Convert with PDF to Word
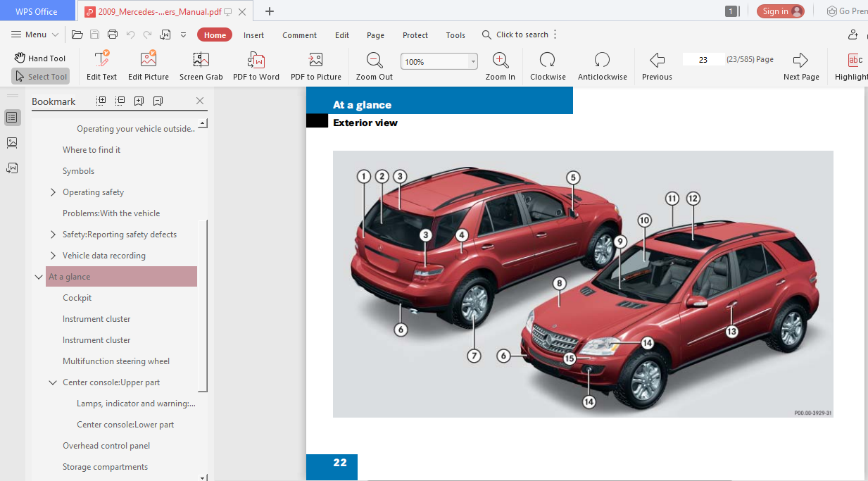Image resolution: width=868 pixels, height=481 pixels. (x=256, y=65)
